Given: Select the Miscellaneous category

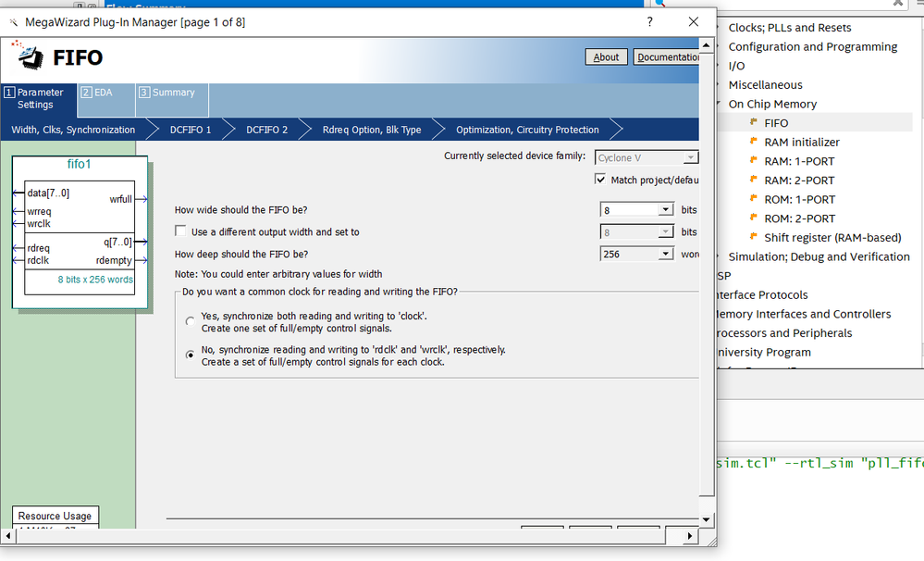Looking at the screenshot, I should [766, 85].
